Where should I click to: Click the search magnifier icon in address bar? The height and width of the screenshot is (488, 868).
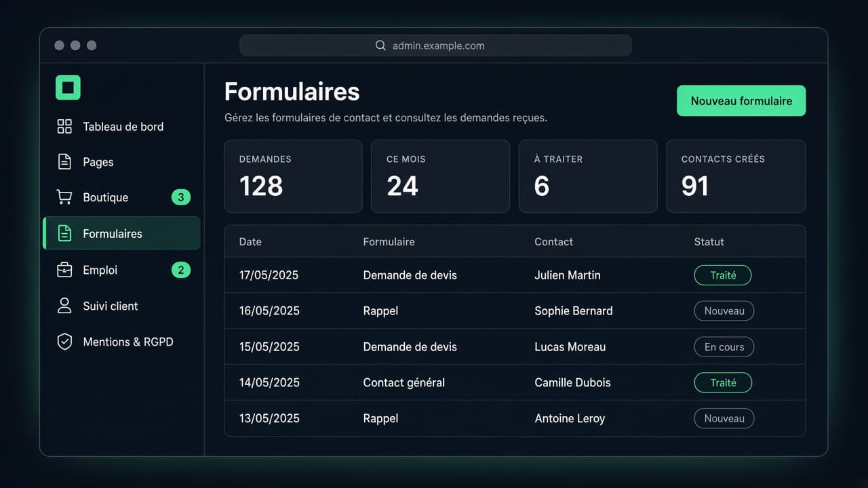point(380,45)
